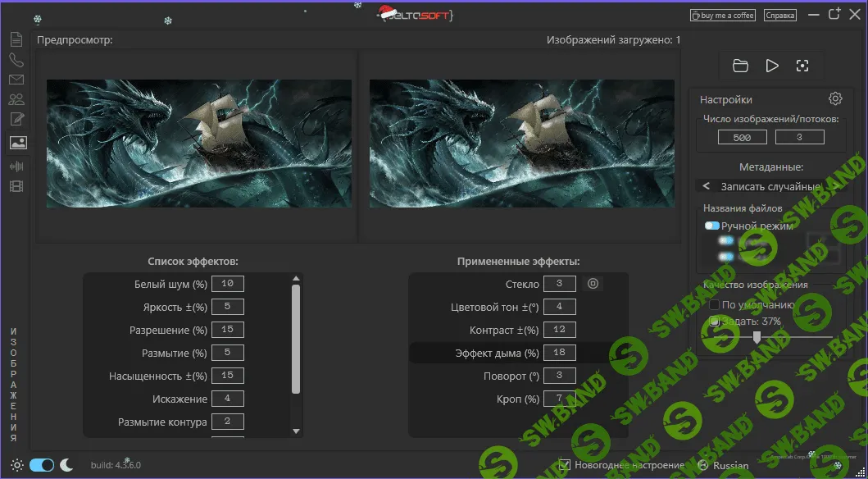Open the video film section in sidebar

16,187
